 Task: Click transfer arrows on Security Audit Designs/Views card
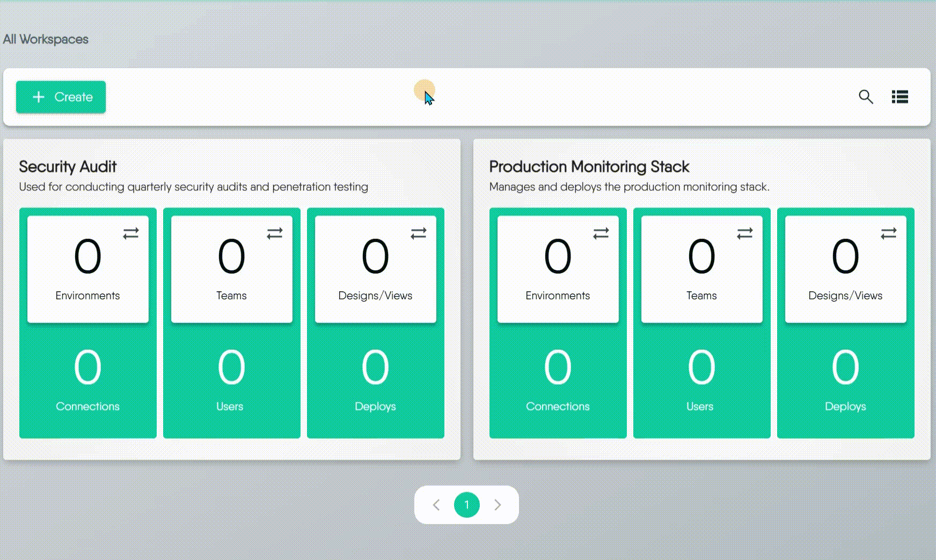point(419,233)
